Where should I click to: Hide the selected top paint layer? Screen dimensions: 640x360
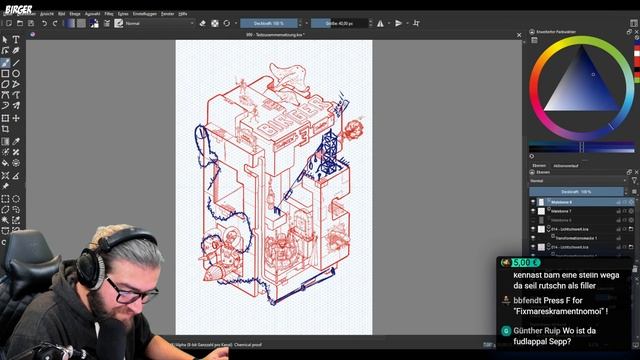pyautogui.click(x=533, y=202)
